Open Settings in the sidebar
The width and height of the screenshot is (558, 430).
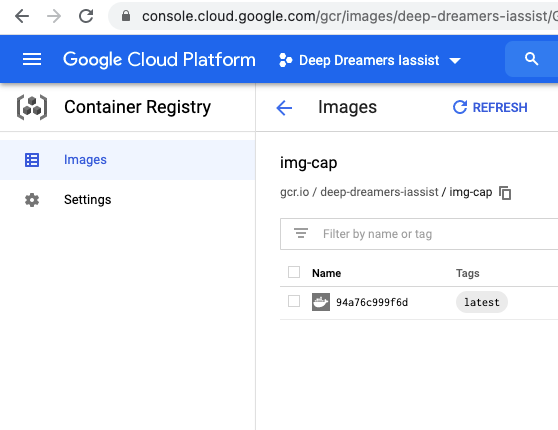tap(127, 200)
